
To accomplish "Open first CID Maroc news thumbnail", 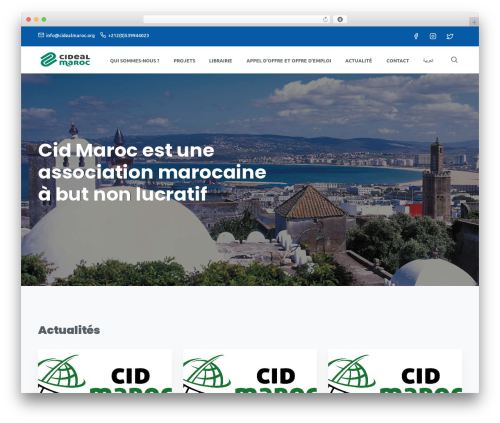I will click(x=105, y=371).
